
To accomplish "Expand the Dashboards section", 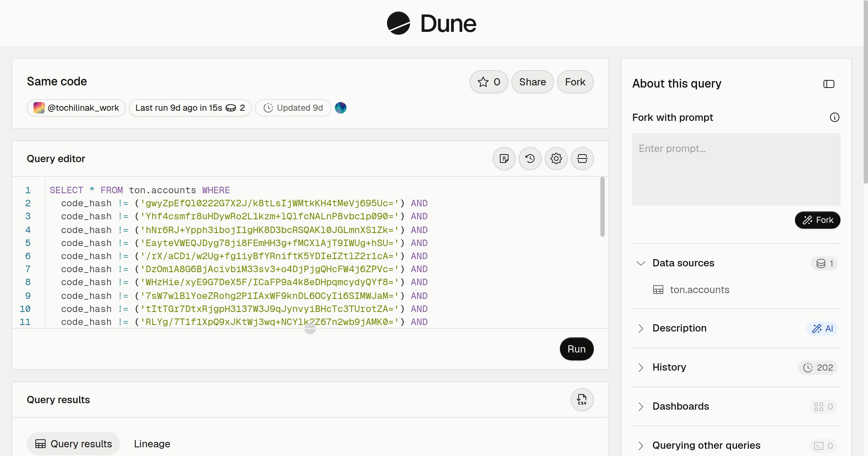I will coord(641,406).
